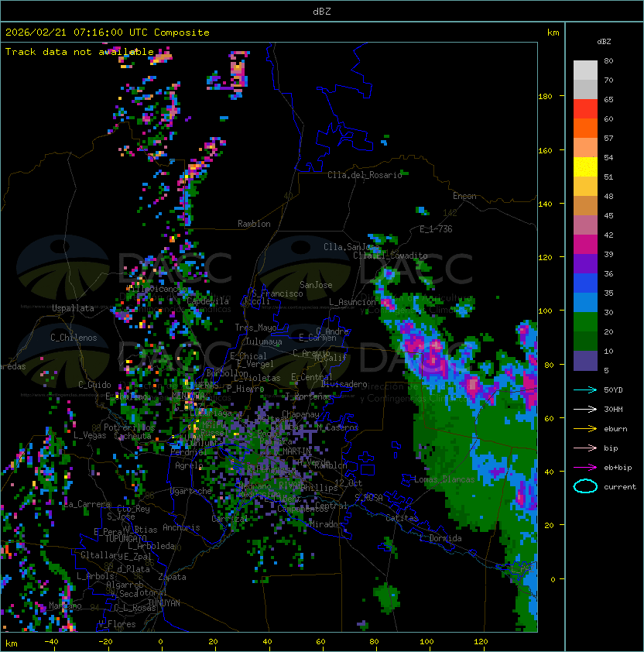Pick the light blue 35 dBZ legend band

point(585,302)
